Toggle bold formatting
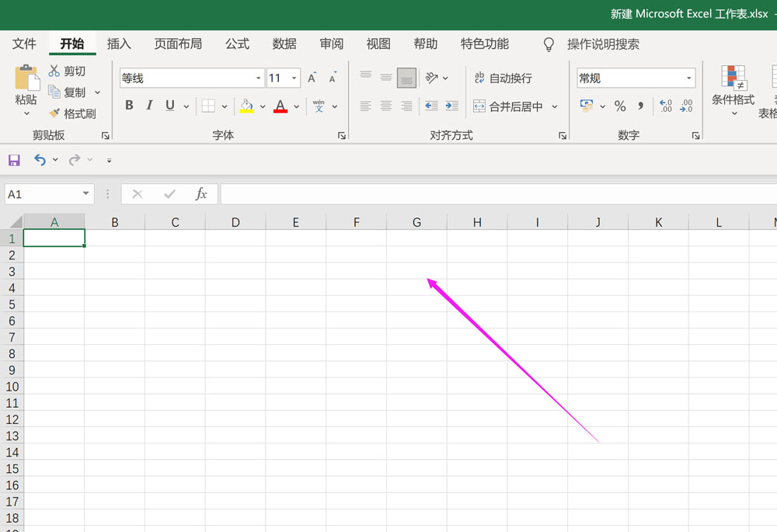Viewport: 777px width, 532px height. tap(129, 105)
